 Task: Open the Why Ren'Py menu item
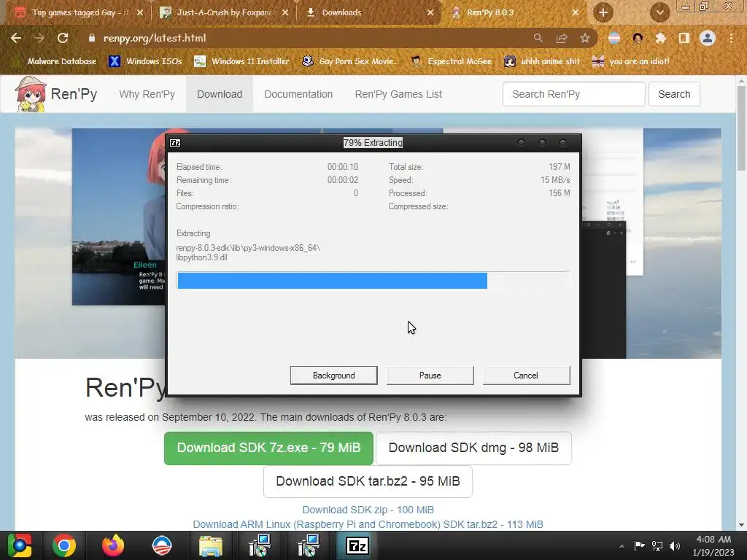147,94
